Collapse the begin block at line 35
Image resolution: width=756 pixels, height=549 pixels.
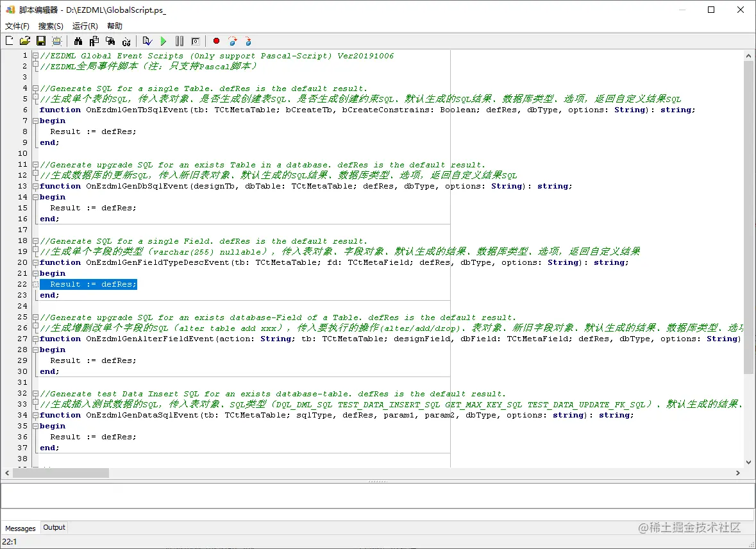click(35, 426)
